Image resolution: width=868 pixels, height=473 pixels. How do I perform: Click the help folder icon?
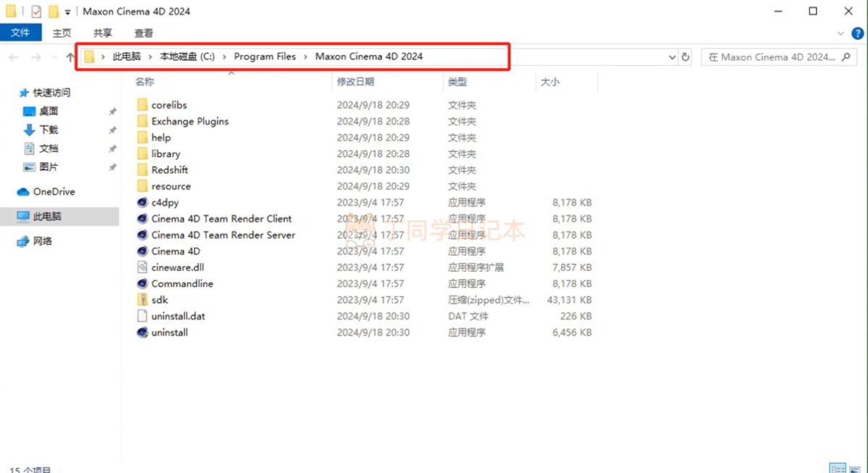pyautogui.click(x=143, y=138)
